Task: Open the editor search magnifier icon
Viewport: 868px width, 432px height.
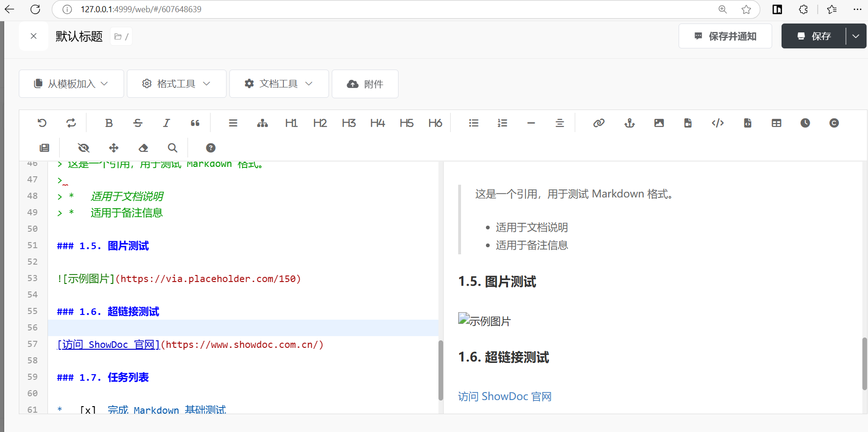Action: (172, 148)
